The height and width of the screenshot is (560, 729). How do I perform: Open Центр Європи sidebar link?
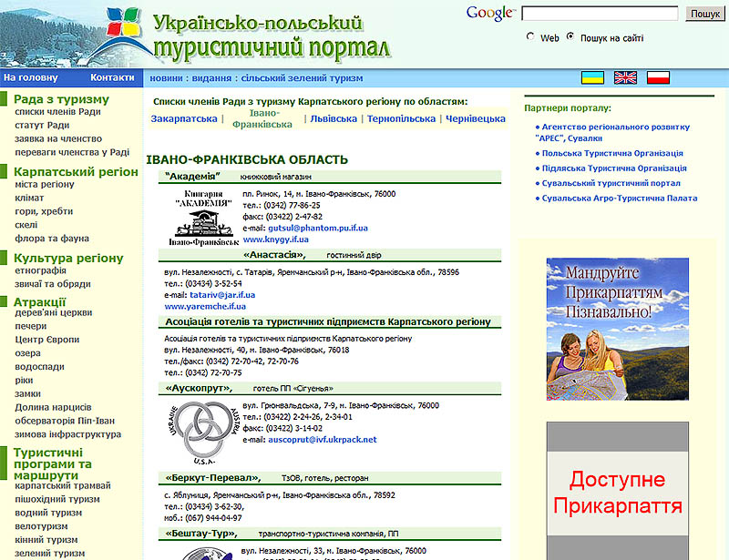(x=47, y=340)
